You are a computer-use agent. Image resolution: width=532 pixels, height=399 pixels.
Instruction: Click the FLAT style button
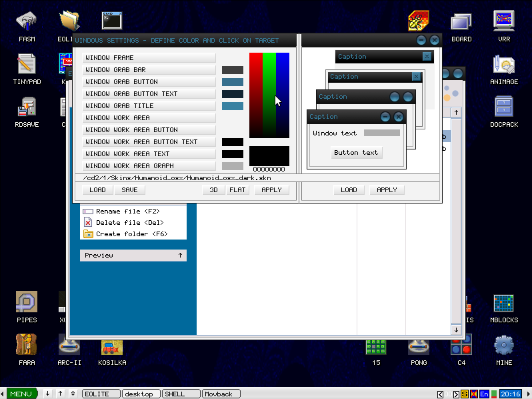click(x=237, y=189)
